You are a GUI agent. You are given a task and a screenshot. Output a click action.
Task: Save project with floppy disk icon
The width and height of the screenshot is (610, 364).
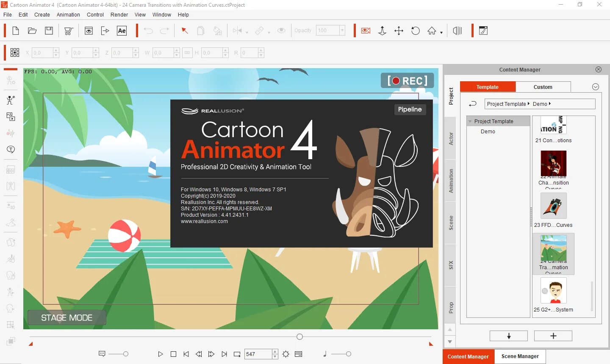click(x=49, y=30)
